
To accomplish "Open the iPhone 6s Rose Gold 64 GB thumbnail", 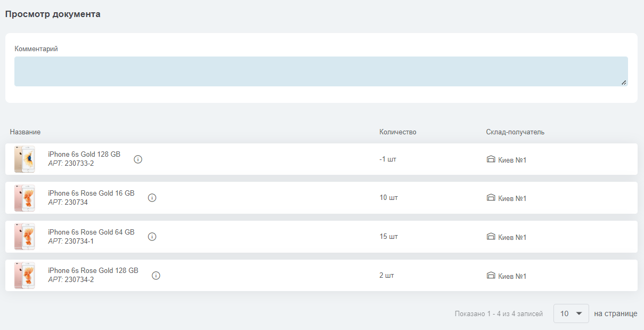I will point(25,237).
